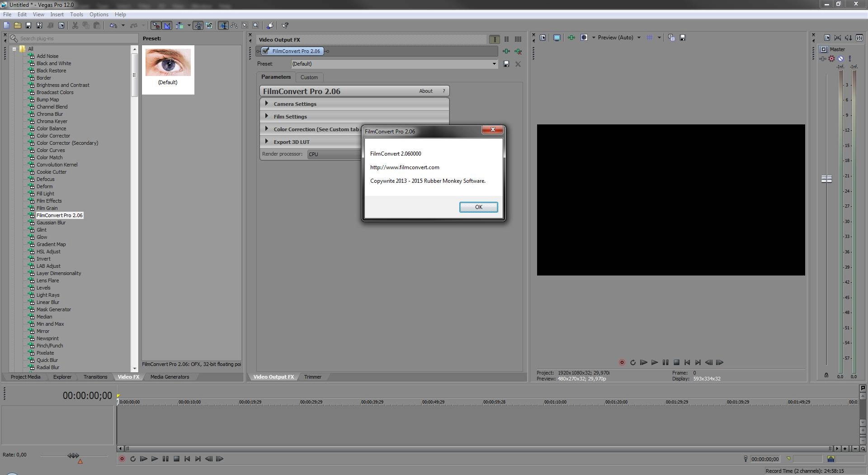The width and height of the screenshot is (868, 475).
Task: Open the Preview (Auto) quality dropdown
Action: pos(639,38)
